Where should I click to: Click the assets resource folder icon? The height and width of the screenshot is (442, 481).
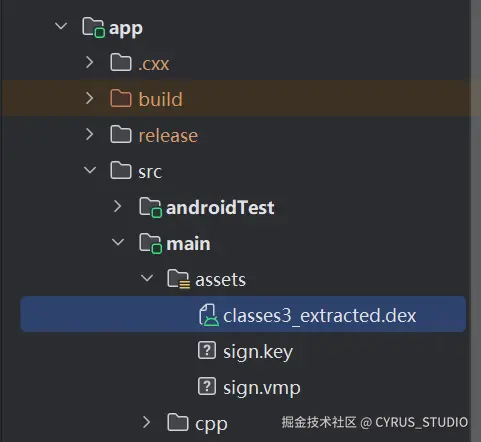click(x=178, y=279)
